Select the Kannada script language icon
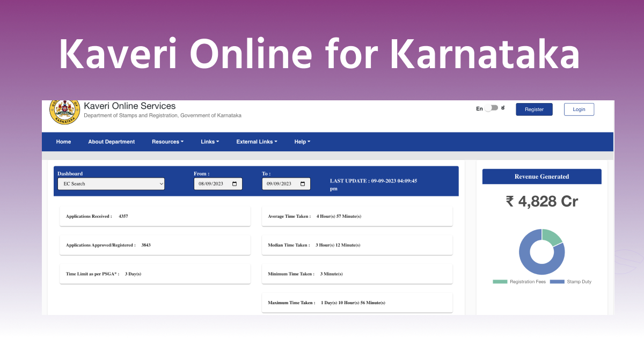Viewport: 644px width, 338px height. [502, 108]
